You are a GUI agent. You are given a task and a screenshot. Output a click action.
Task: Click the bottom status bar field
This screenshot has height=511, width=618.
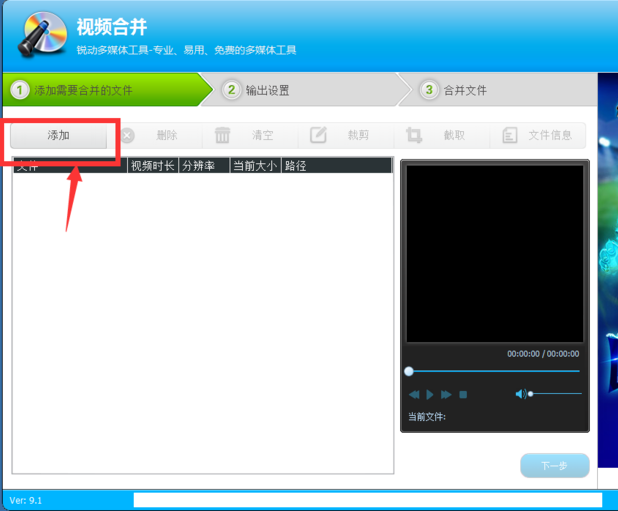[368, 500]
